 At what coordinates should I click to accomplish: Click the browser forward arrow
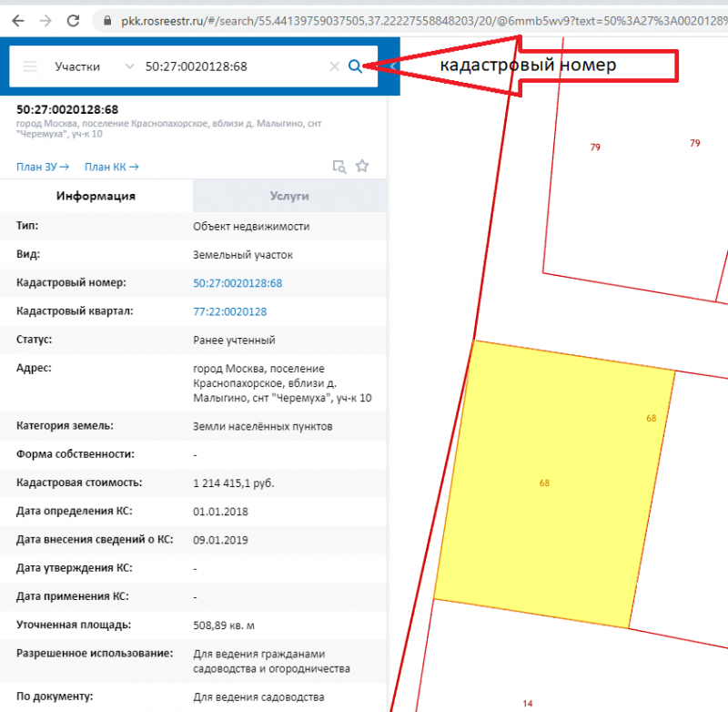pos(45,20)
